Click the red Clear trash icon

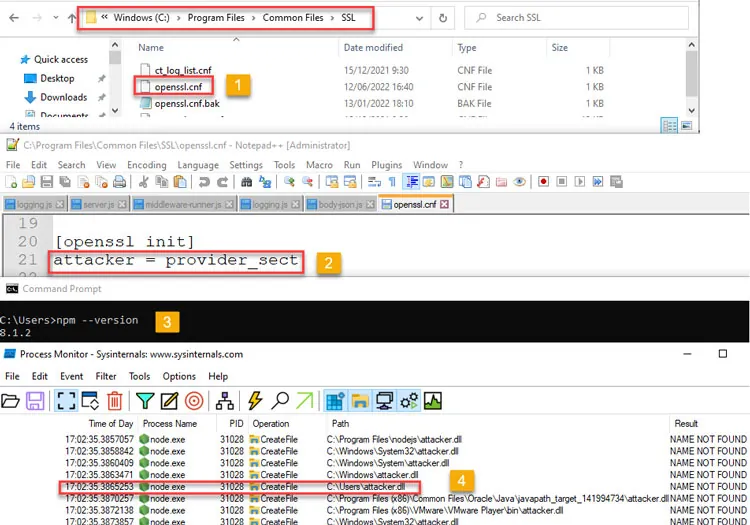(x=115, y=401)
